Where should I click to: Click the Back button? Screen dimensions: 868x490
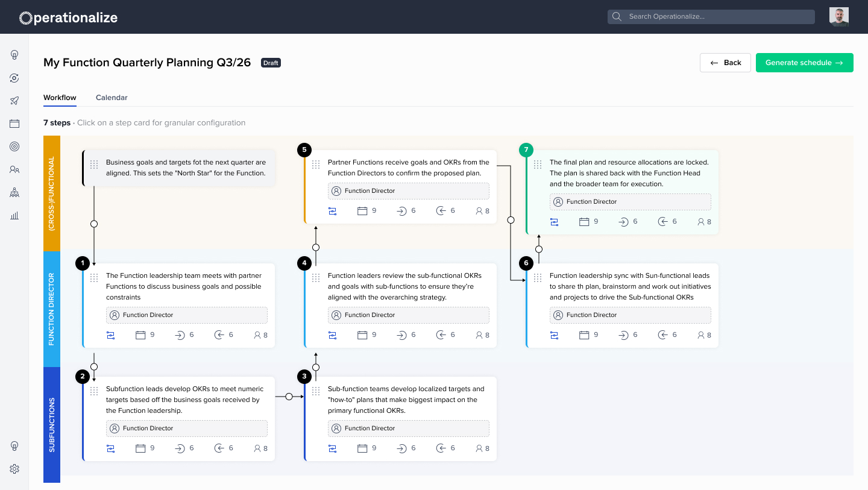pyautogui.click(x=725, y=63)
